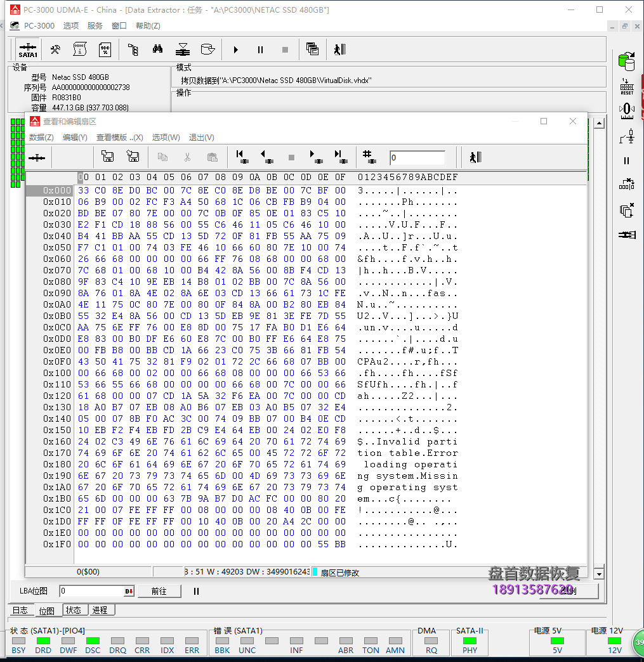Open the 帮助(Z) menu
This screenshot has height=662, width=644.
(147, 26)
